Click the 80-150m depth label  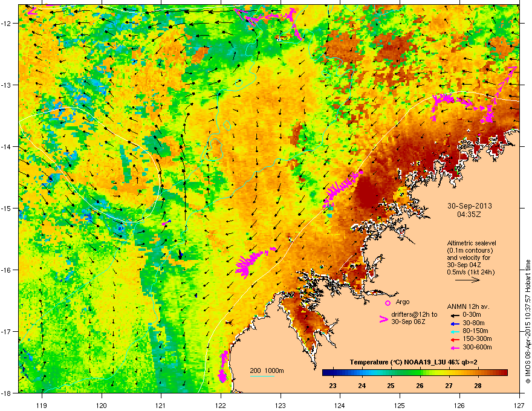pos(475,331)
